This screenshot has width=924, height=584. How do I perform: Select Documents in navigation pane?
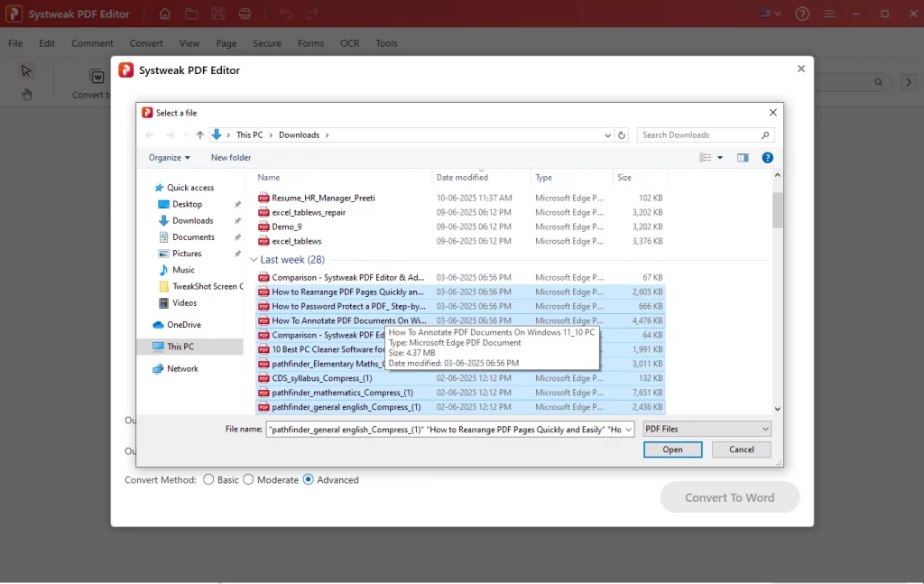[193, 236]
